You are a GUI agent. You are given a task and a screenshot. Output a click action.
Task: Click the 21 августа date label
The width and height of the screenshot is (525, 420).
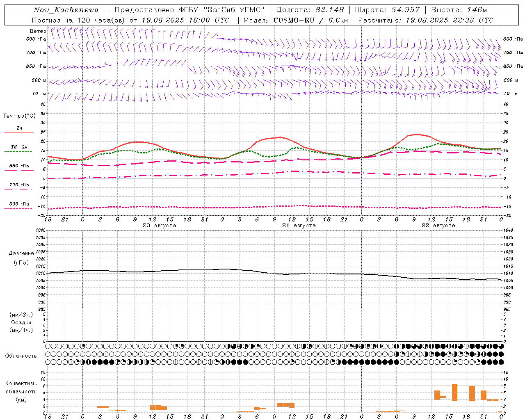pyautogui.click(x=299, y=226)
